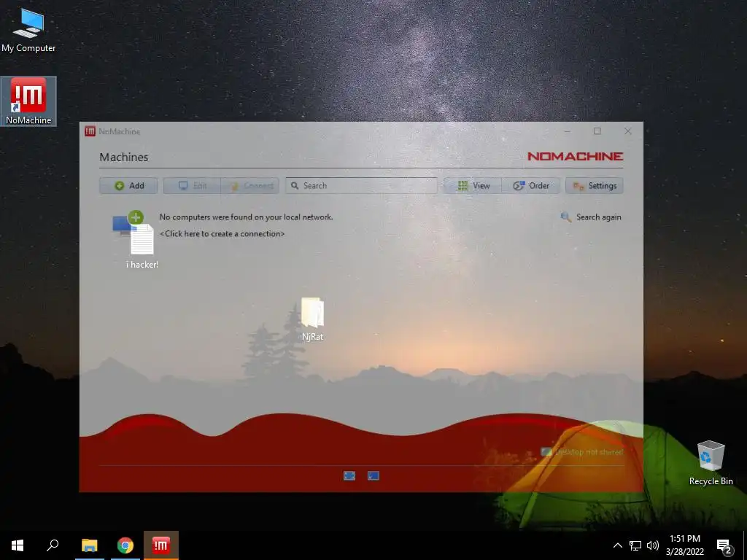The image size is (747, 560).
Task: Select the NjRat folder icon
Action: point(312,319)
